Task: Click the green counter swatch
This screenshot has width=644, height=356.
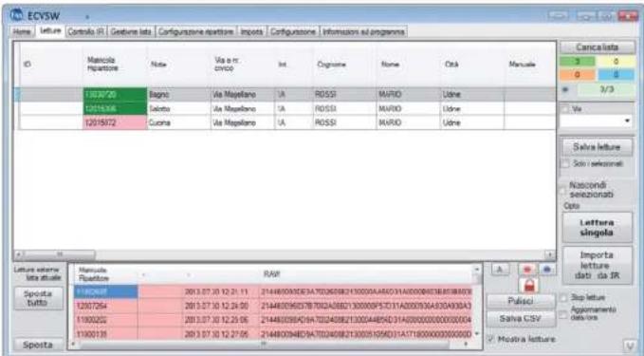Action: 578,62
